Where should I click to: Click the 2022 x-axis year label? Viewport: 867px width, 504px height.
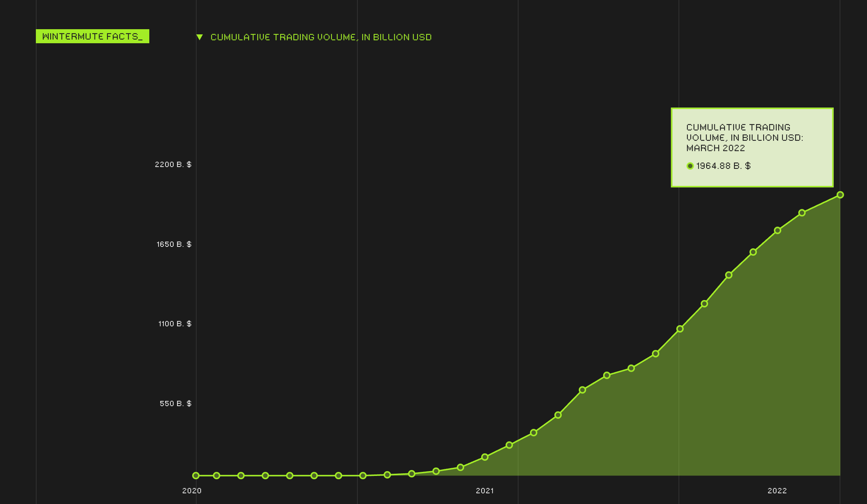[777, 491]
